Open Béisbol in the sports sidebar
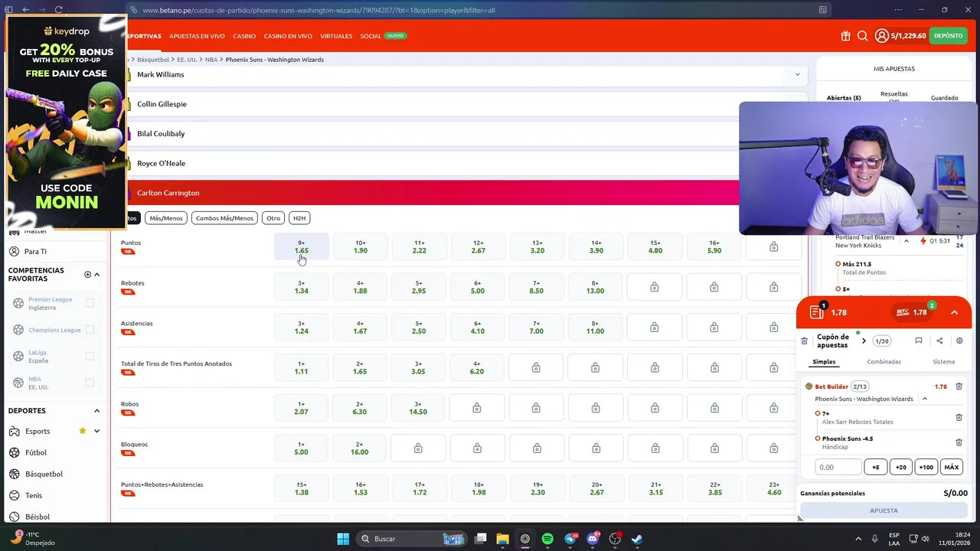The width and height of the screenshot is (980, 551). (37, 517)
